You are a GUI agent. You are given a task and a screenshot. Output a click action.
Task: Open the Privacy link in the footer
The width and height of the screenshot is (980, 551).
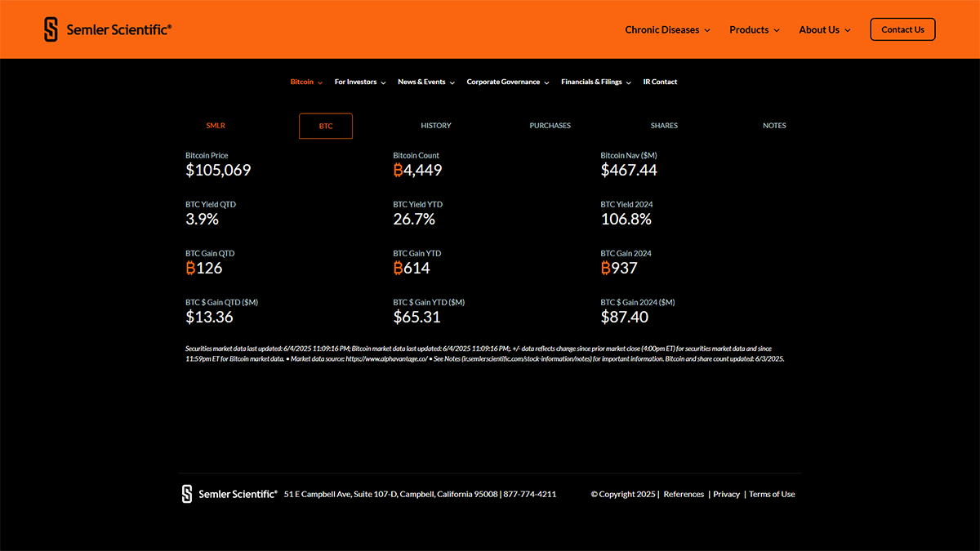tap(726, 494)
